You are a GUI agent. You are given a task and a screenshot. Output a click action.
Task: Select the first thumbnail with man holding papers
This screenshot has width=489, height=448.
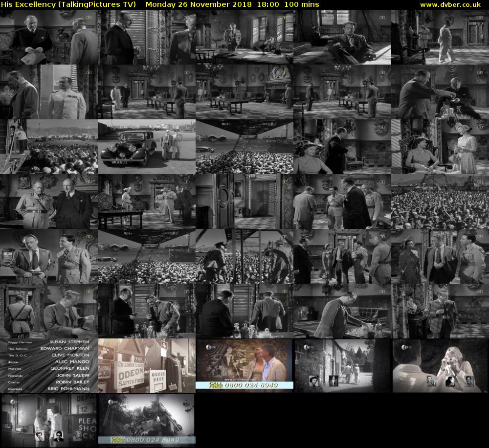48,37
